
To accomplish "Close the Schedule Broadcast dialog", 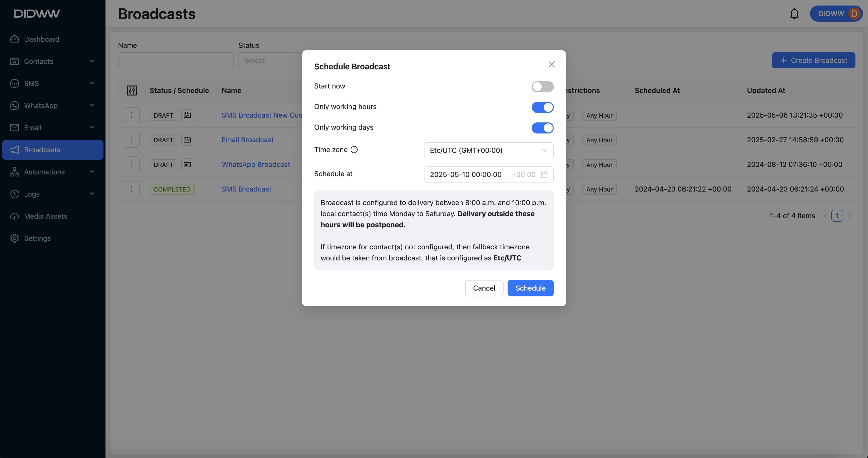I will pyautogui.click(x=551, y=64).
